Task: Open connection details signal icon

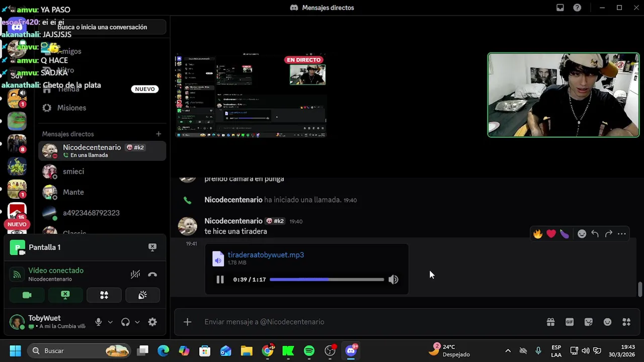Action: click(17, 275)
